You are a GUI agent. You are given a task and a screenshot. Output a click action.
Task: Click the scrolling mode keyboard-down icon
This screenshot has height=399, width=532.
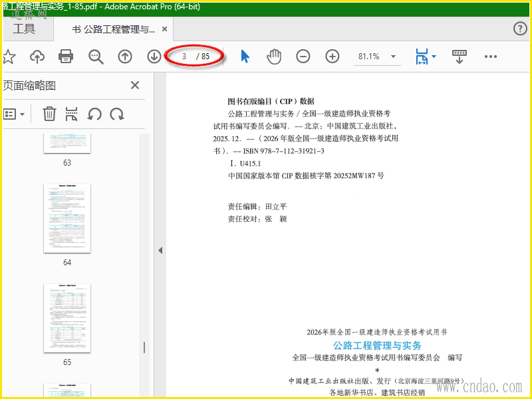pos(460,57)
